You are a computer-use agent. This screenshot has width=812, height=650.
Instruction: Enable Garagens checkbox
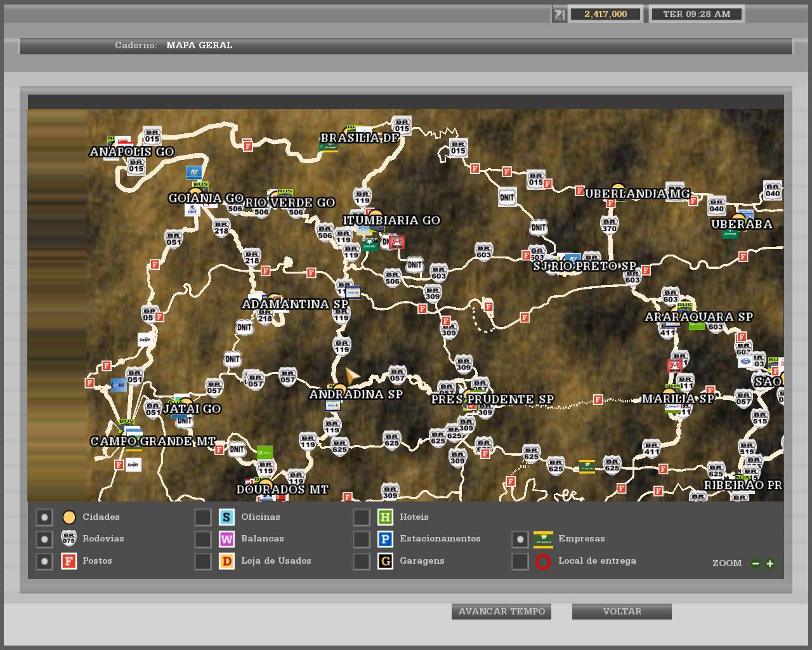coord(361,561)
